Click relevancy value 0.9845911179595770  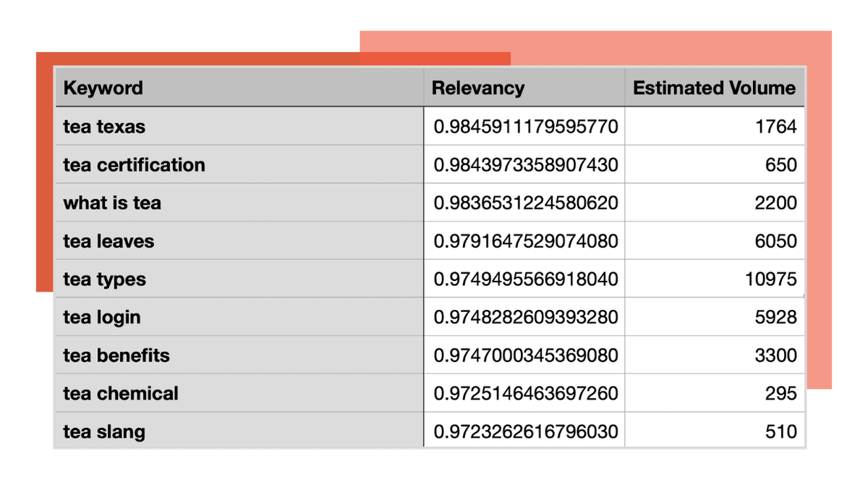[525, 127]
